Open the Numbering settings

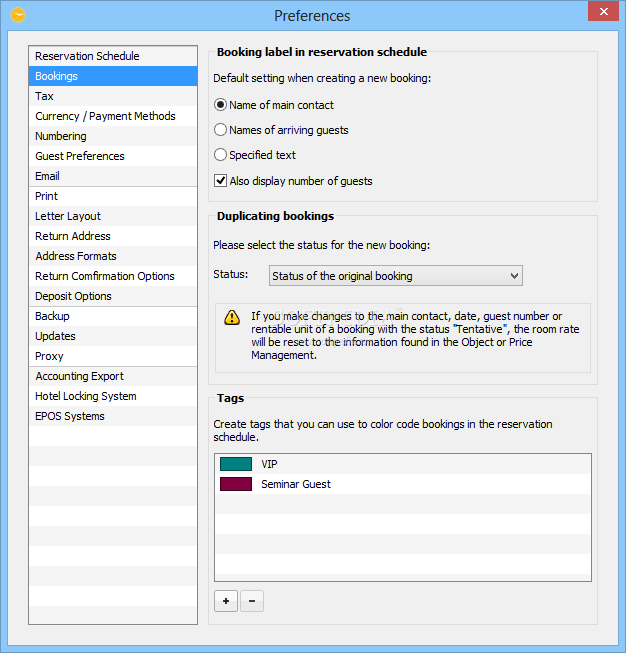click(x=113, y=136)
